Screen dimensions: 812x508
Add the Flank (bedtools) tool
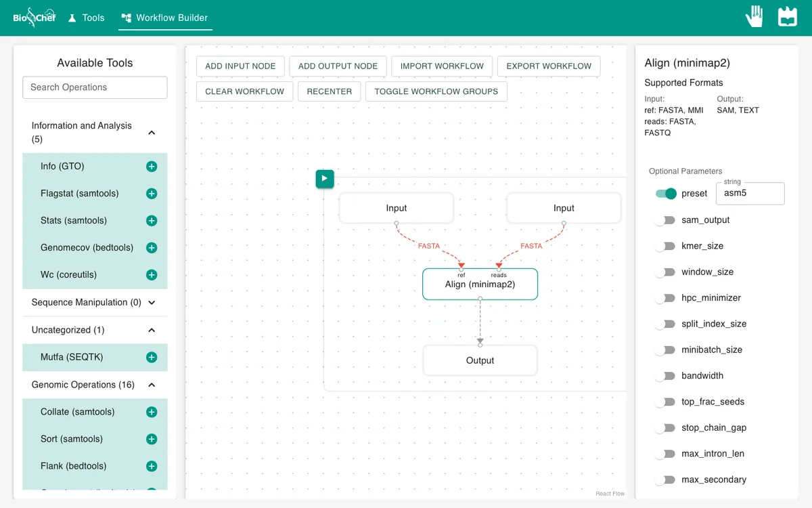152,466
